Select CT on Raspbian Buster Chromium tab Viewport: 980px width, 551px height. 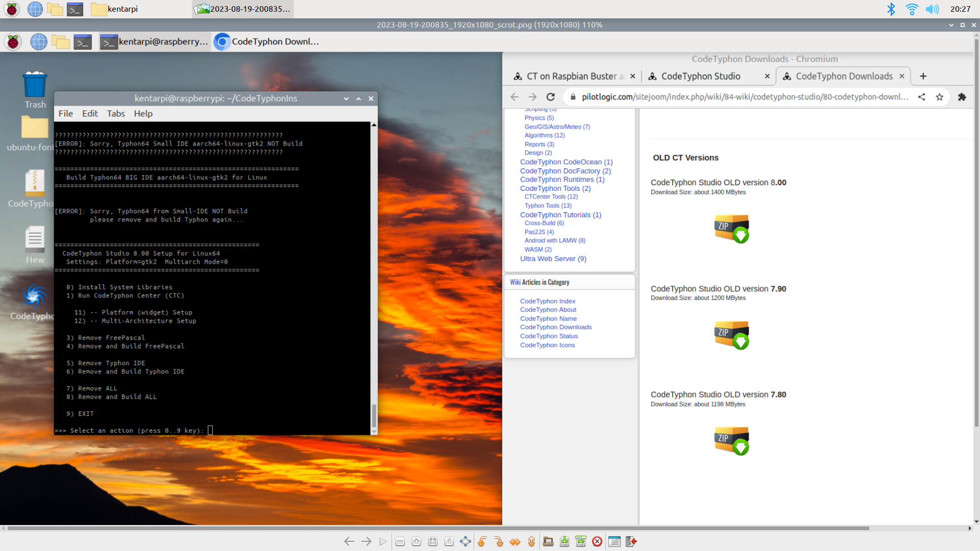click(x=574, y=76)
